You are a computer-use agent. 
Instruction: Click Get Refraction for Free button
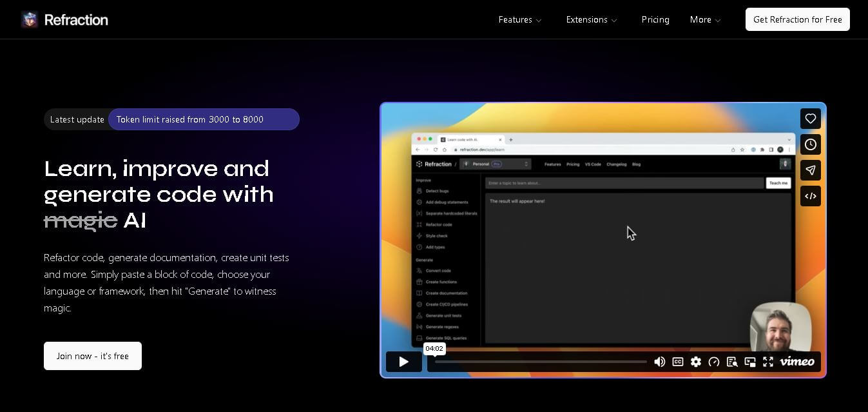pyautogui.click(x=797, y=19)
